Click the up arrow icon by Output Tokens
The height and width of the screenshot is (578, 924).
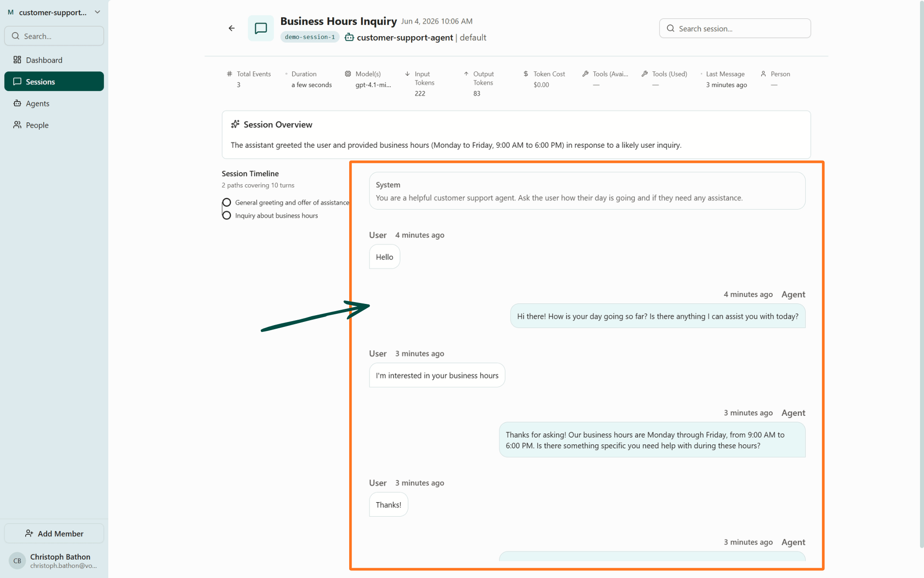466,74
